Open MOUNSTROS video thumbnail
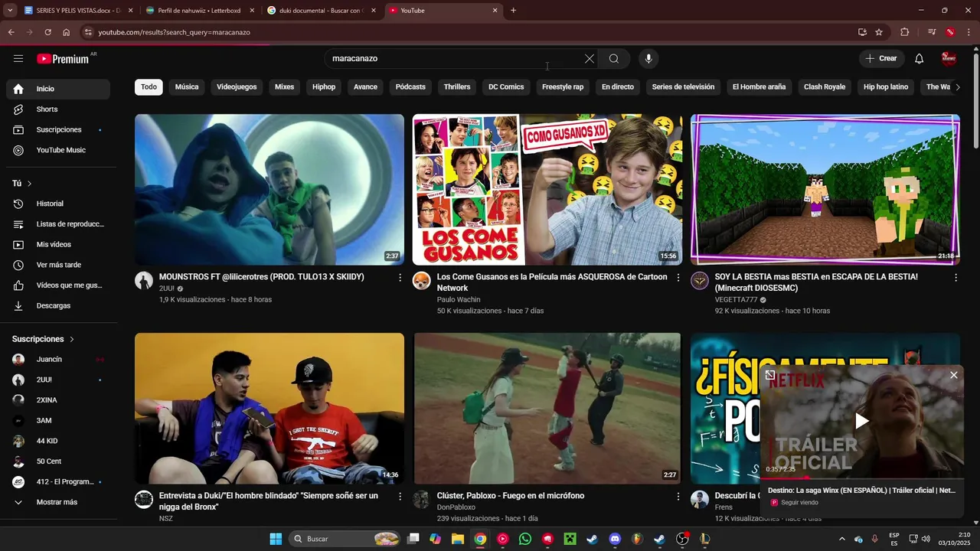980x551 pixels. (269, 190)
